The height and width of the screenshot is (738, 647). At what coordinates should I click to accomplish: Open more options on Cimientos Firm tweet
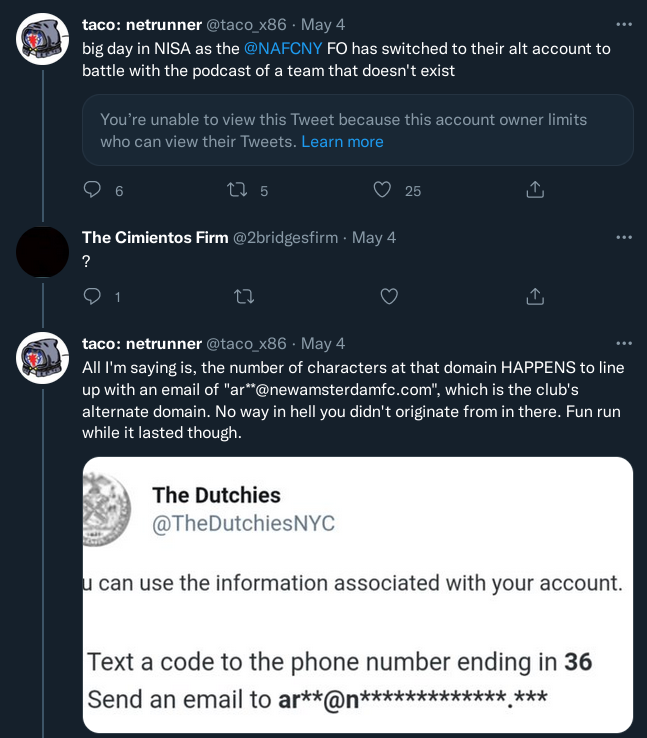624,237
